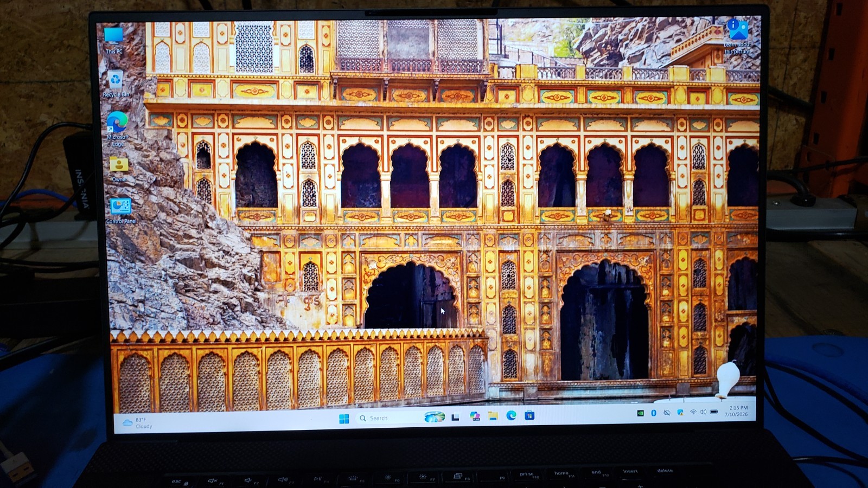Launch Edge browser from the taskbar
Viewport: 868px width, 488px height.
(x=511, y=415)
